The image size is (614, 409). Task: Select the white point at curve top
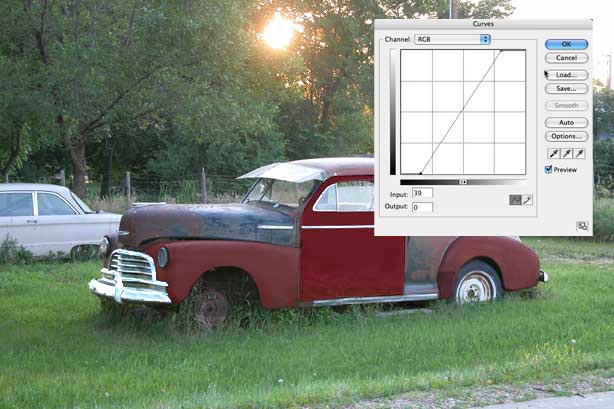[502, 50]
